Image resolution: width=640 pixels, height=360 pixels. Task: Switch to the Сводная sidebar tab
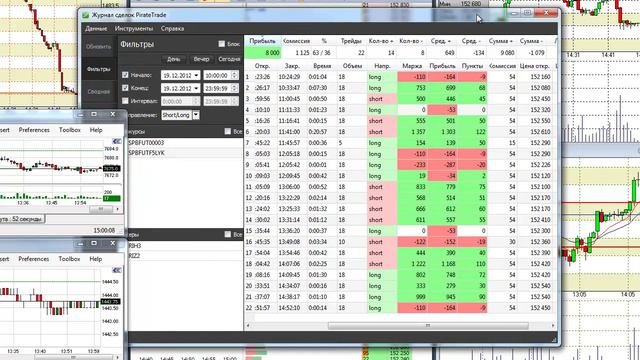98,91
